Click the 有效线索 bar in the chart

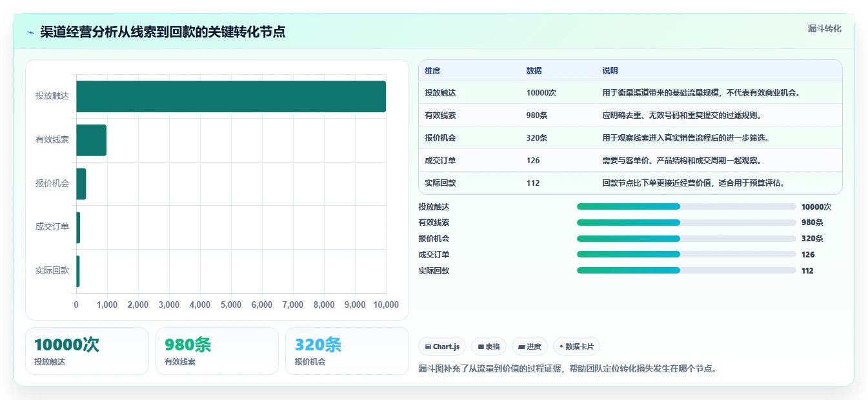point(92,140)
